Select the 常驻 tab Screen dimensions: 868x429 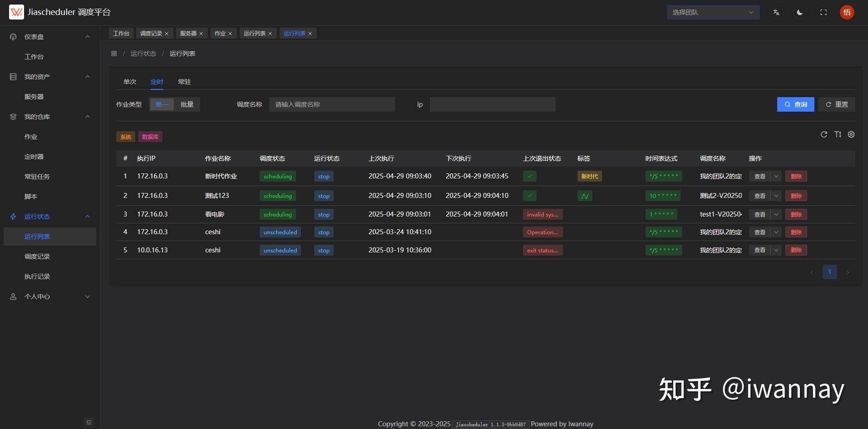click(x=184, y=82)
